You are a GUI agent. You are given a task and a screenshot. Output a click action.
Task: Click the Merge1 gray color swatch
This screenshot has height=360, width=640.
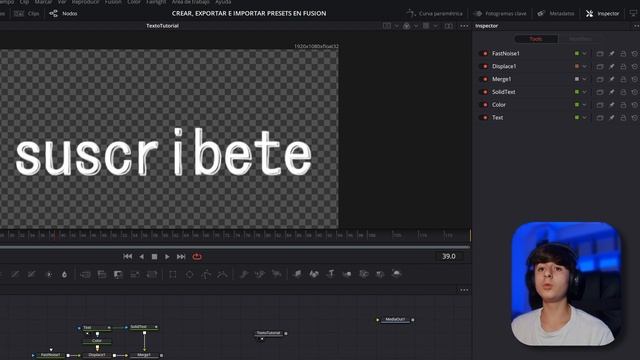pyautogui.click(x=577, y=79)
